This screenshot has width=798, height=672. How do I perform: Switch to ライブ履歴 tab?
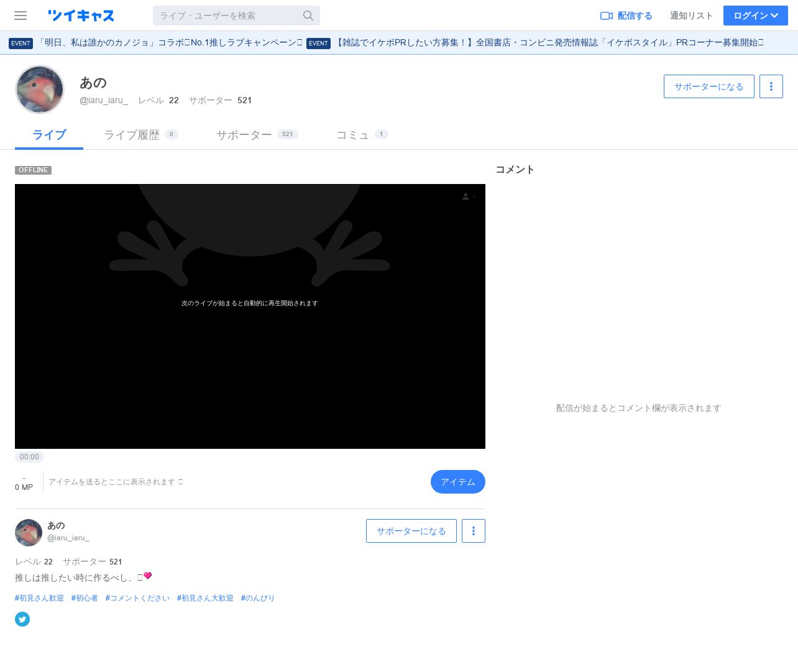tap(141, 135)
